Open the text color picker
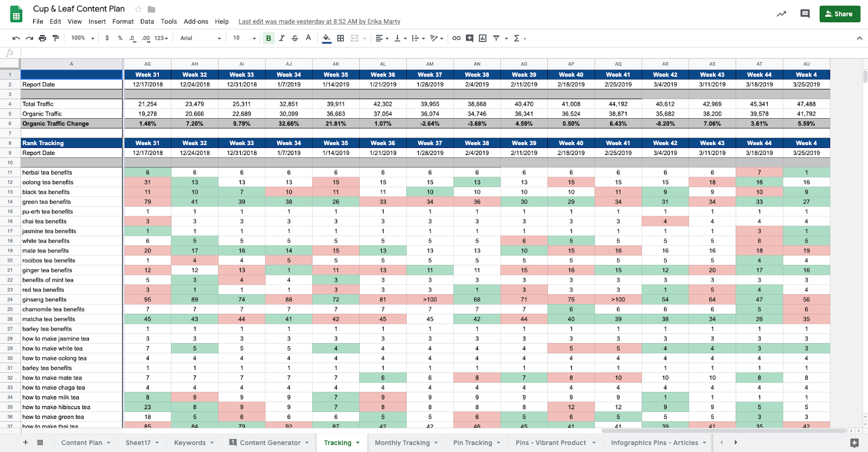Screen dimensions: 868x452 308,38
